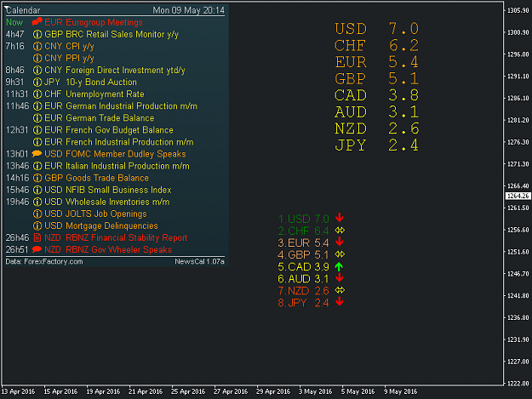Select USD FOMC Member Dudley Speaks event

pyautogui.click(x=115, y=154)
